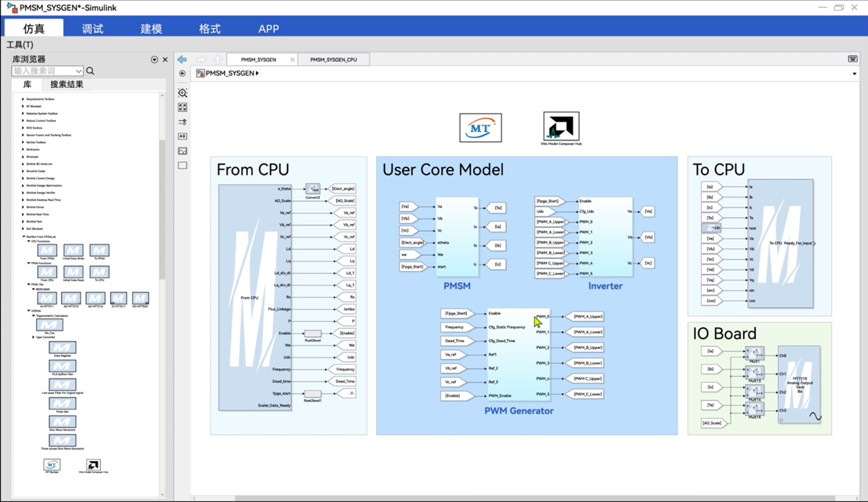
Task: Expand Type Converter library node
Action: (x=33, y=337)
